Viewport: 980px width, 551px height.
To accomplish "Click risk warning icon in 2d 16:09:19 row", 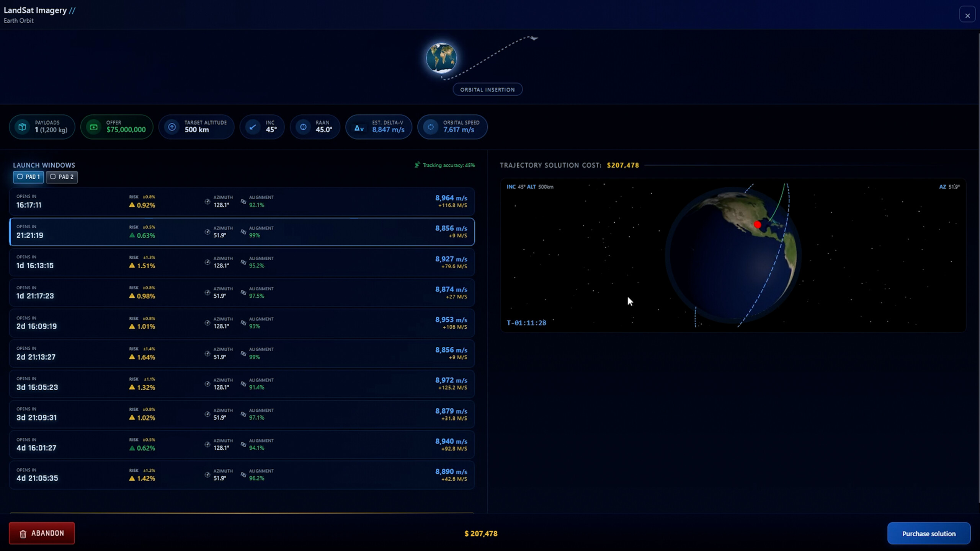I will click(x=132, y=326).
